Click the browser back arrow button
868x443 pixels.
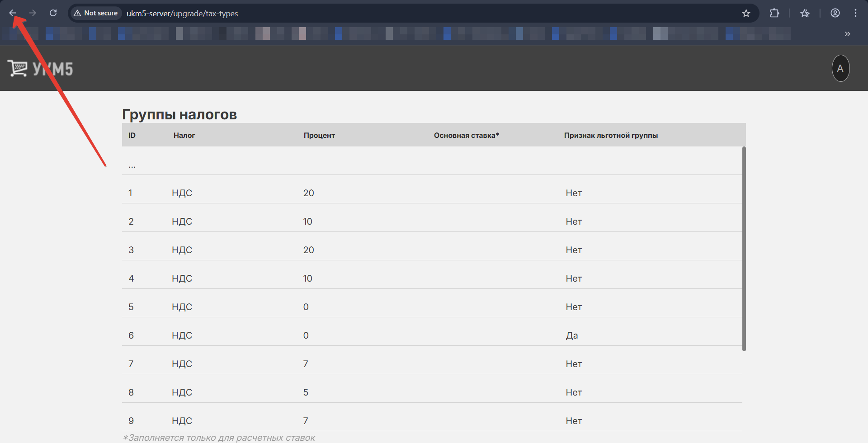[13, 13]
